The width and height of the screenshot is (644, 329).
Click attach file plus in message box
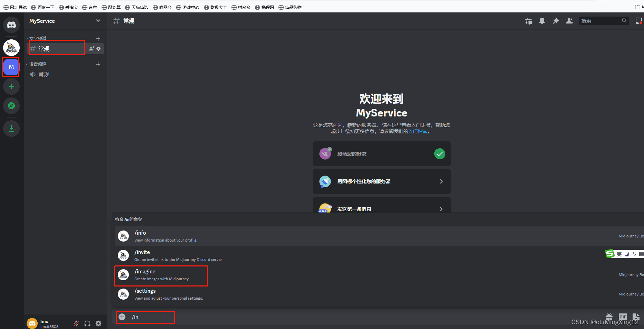click(122, 317)
